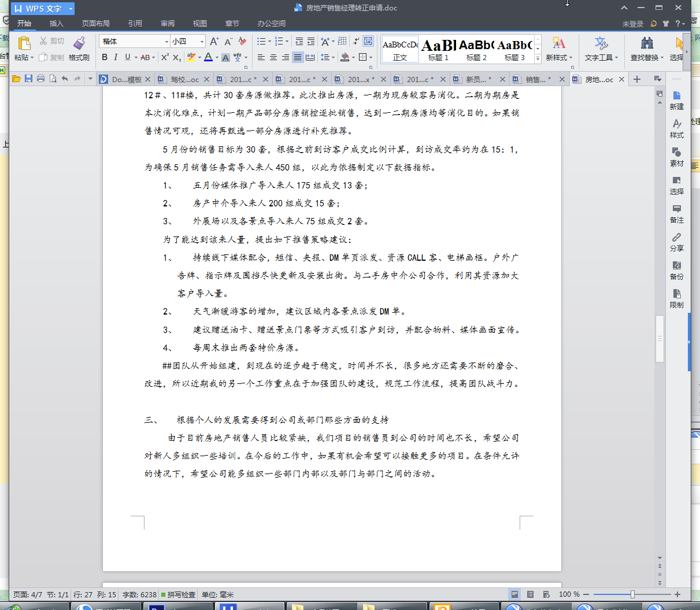Click the print preview icon

tap(53, 79)
